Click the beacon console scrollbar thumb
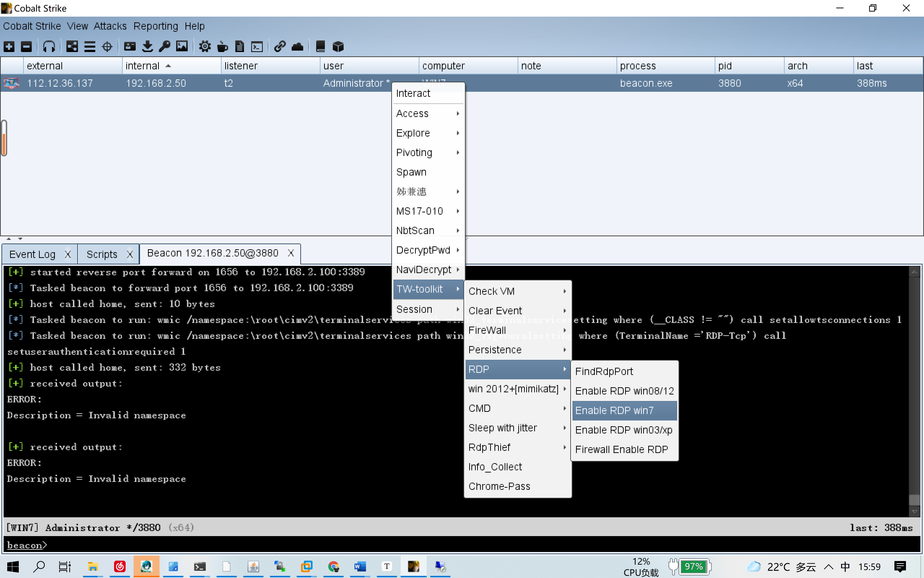This screenshot has width=924, height=578. pos(914,499)
